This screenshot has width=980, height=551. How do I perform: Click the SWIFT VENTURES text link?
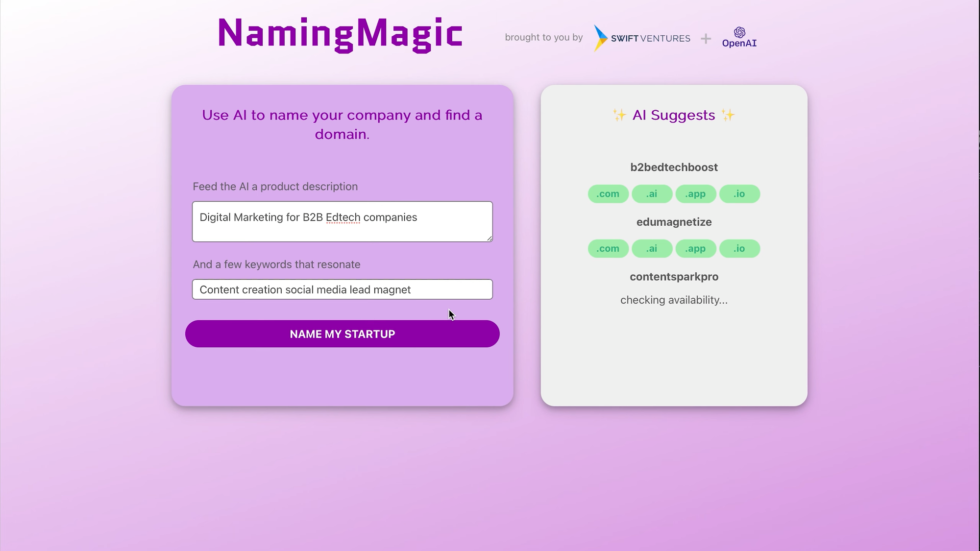(651, 38)
